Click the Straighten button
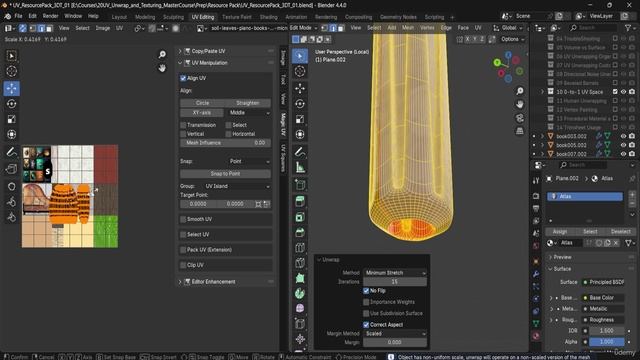The height and width of the screenshot is (360, 640). point(248,103)
